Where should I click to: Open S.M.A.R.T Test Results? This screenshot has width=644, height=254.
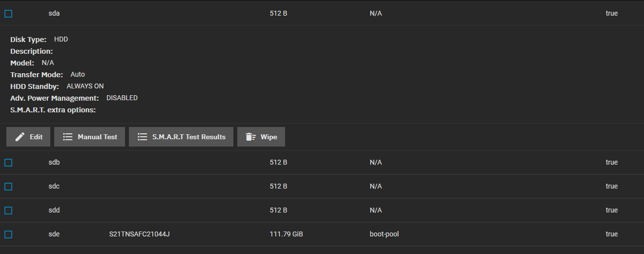[188, 137]
